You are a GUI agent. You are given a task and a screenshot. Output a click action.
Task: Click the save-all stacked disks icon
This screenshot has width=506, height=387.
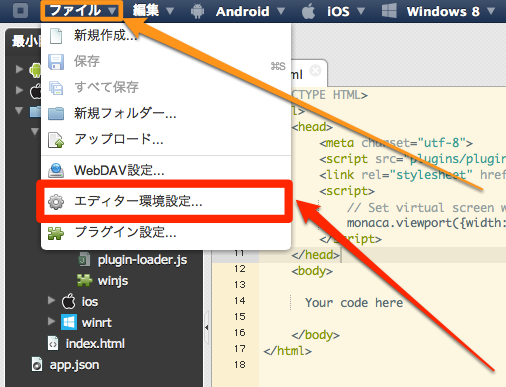coord(56,88)
